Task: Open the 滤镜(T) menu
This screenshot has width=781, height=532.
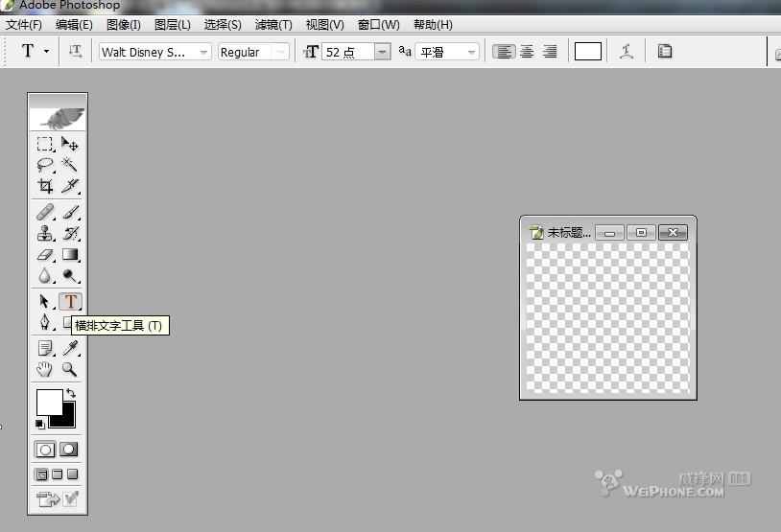Action: coord(273,25)
